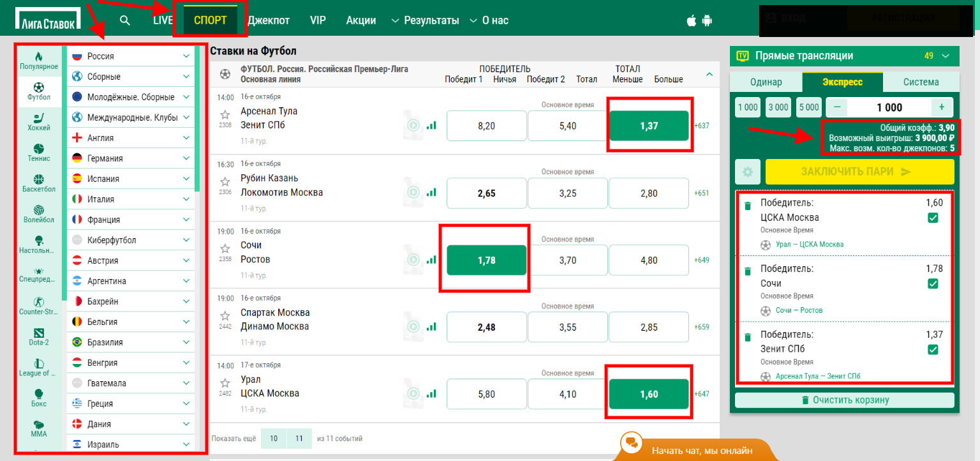Open Акции menu item
The image size is (980, 461).
pos(361,20)
